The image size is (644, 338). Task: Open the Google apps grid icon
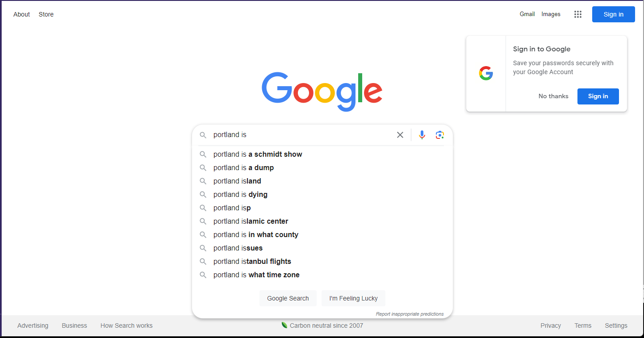578,14
